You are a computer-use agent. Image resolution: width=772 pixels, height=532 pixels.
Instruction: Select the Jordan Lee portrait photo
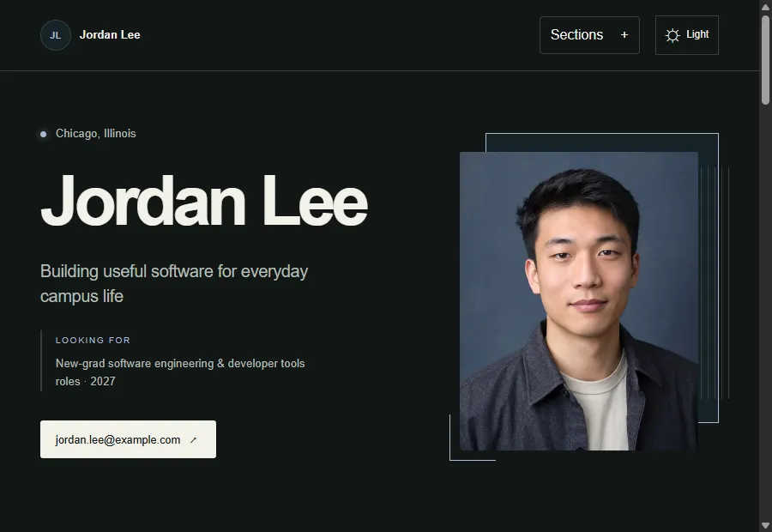pyautogui.click(x=578, y=301)
